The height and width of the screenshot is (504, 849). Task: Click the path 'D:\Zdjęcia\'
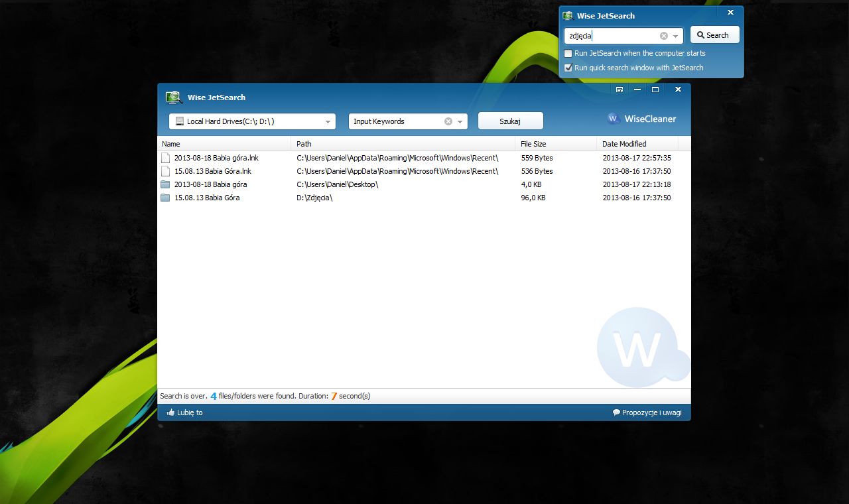314,198
